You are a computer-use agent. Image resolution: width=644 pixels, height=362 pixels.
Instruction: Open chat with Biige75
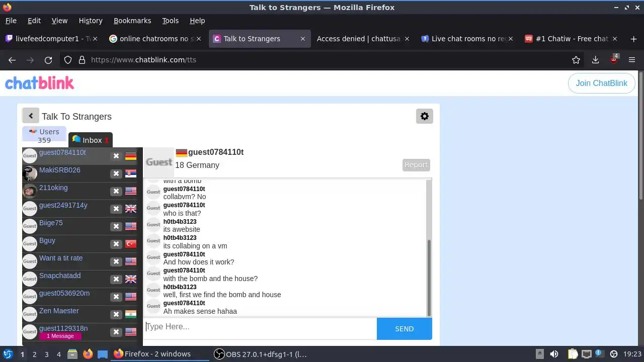51,223
